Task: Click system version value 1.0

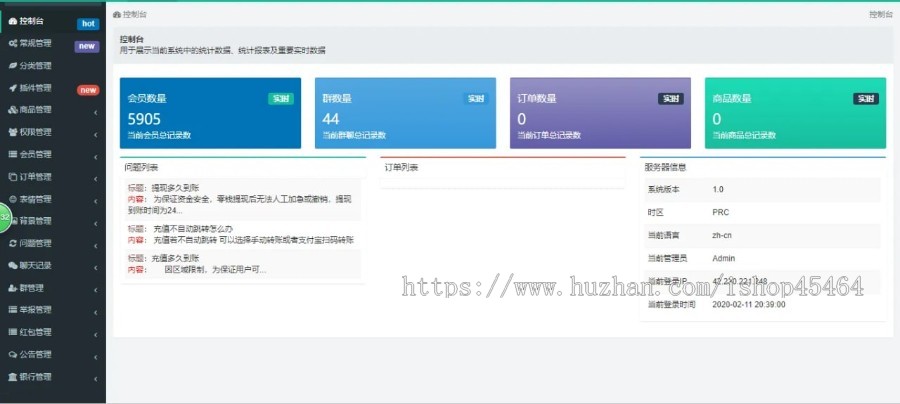Action: coord(718,189)
